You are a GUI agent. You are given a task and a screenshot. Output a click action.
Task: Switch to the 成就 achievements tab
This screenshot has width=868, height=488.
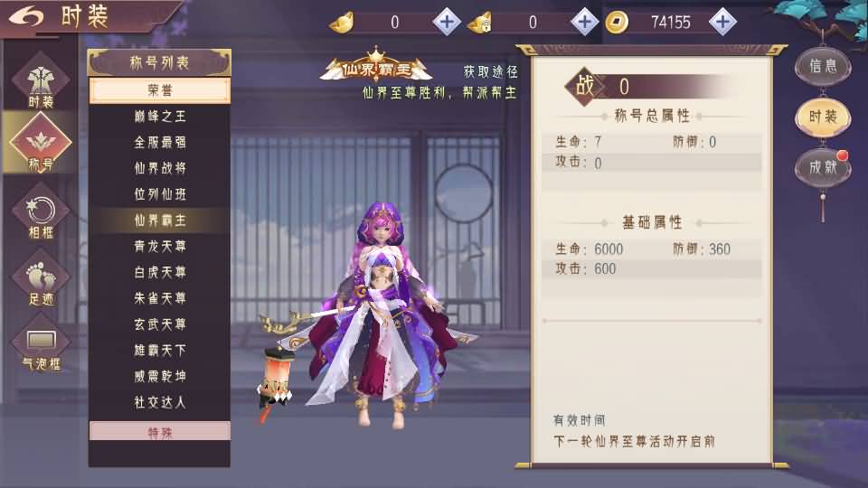click(823, 167)
